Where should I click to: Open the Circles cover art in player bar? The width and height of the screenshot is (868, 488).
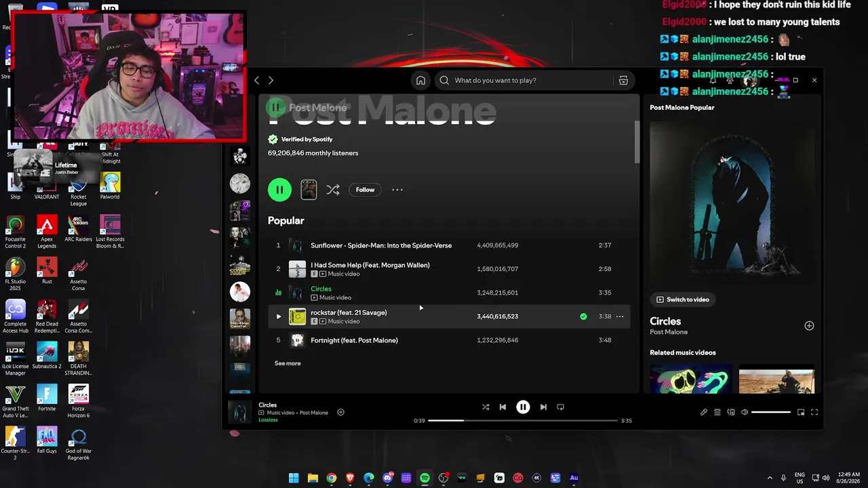tap(240, 412)
